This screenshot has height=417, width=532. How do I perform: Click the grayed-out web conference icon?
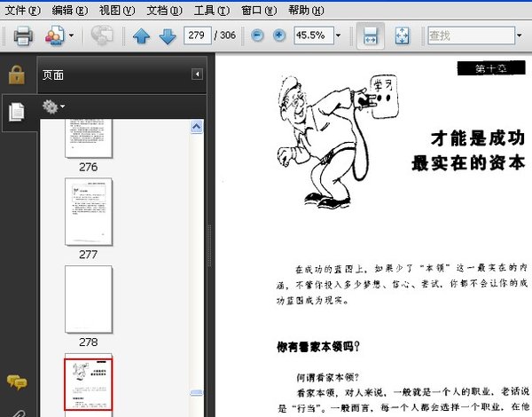pyautogui.click(x=102, y=35)
